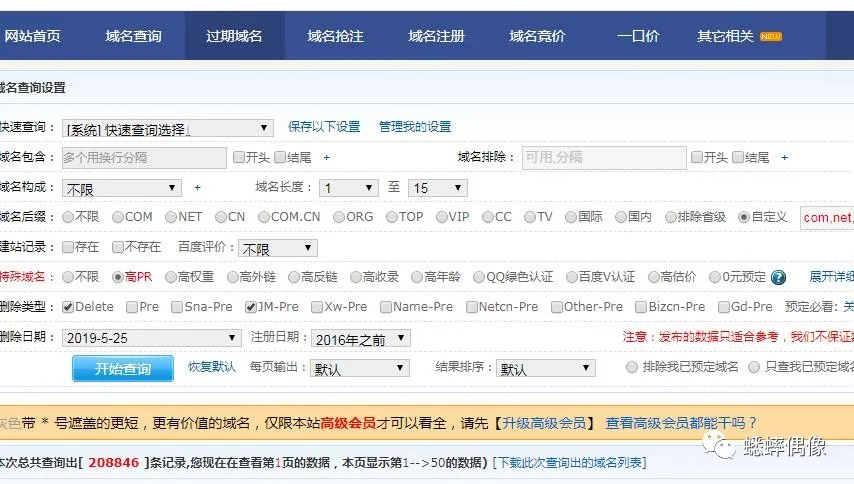
Task: Check the Pre deletion type
Action: click(132, 307)
